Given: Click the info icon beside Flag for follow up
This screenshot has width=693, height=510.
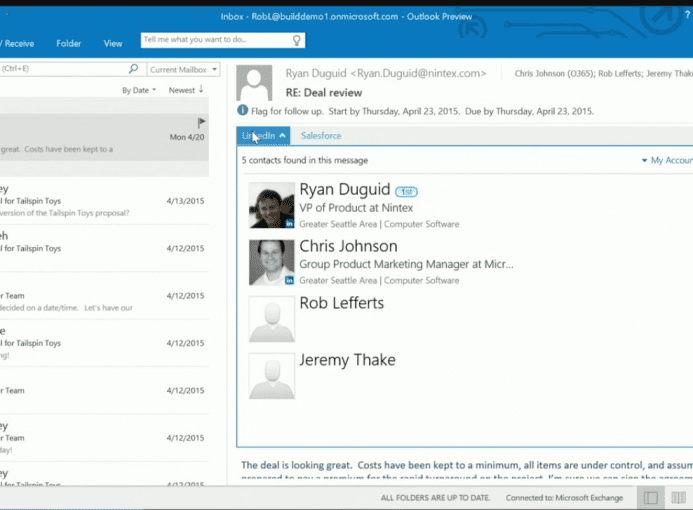Looking at the screenshot, I should pyautogui.click(x=242, y=110).
